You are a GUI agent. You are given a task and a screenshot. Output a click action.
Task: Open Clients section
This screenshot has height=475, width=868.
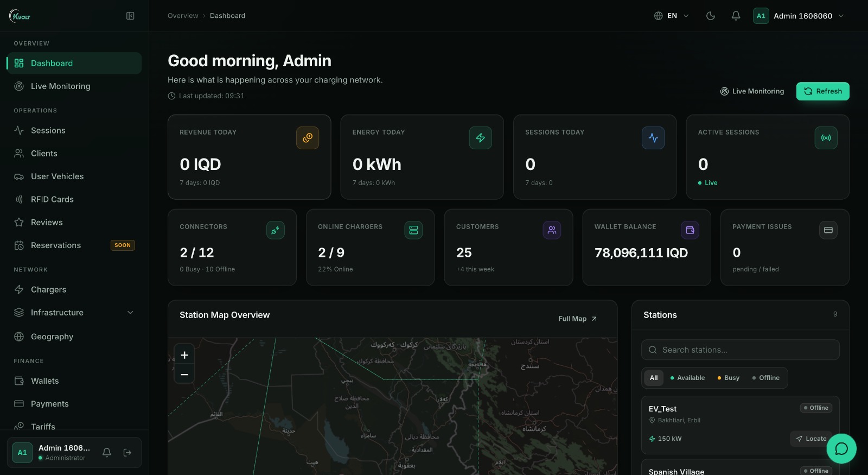[74, 154]
